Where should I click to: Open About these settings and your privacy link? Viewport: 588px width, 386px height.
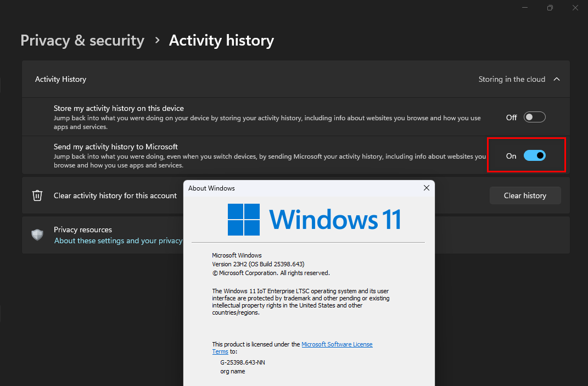pos(119,241)
